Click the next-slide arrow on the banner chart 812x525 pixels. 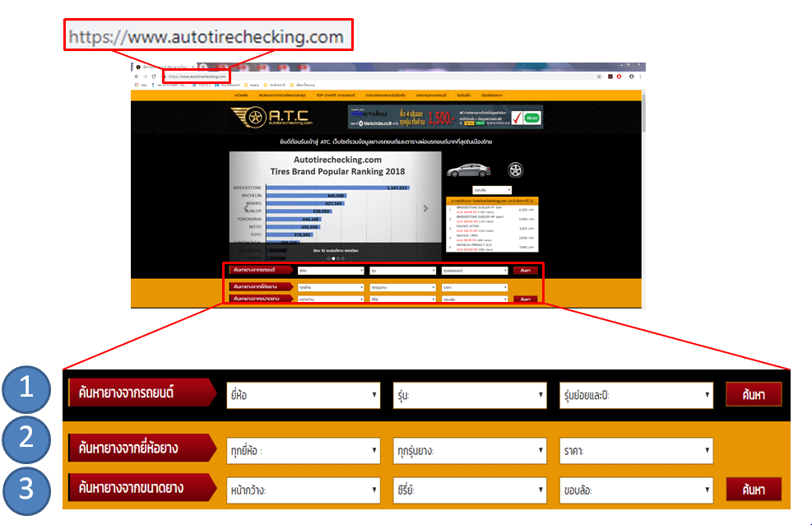click(425, 208)
